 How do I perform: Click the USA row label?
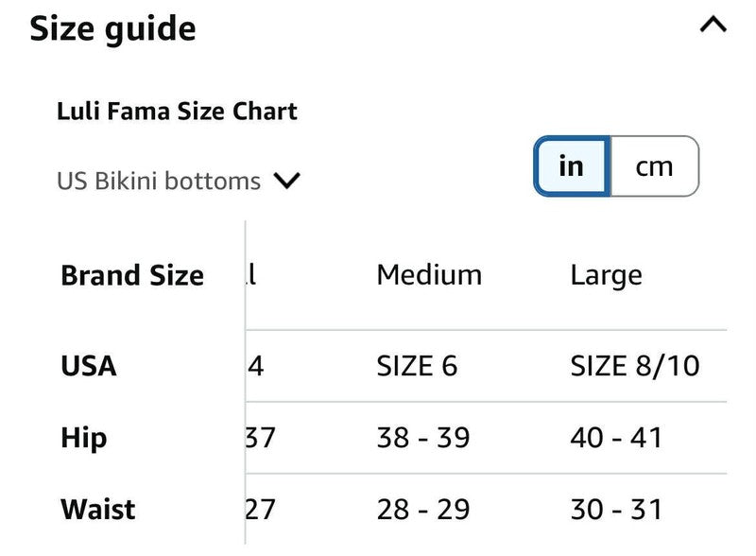click(x=89, y=366)
